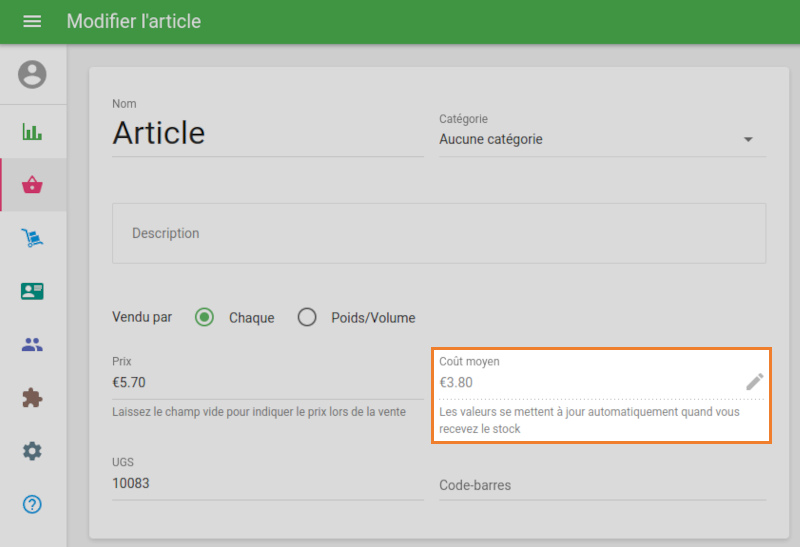
Task: Click the pencil icon to edit Coût moyen
Action: point(754,381)
